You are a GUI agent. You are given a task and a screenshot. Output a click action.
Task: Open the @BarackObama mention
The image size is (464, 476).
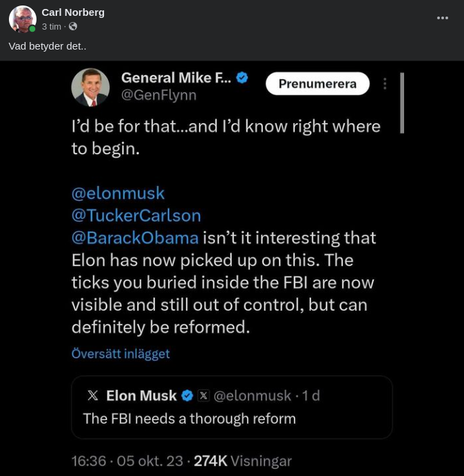135,238
